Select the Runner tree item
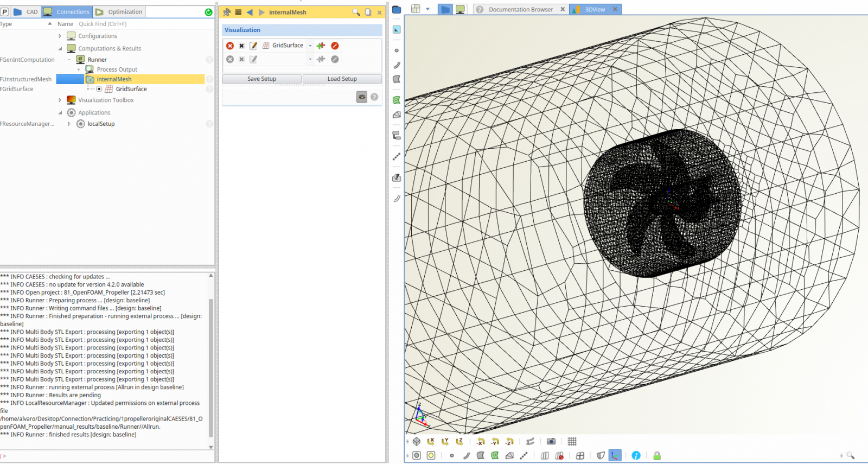The image size is (868, 464). pyautogui.click(x=97, y=60)
